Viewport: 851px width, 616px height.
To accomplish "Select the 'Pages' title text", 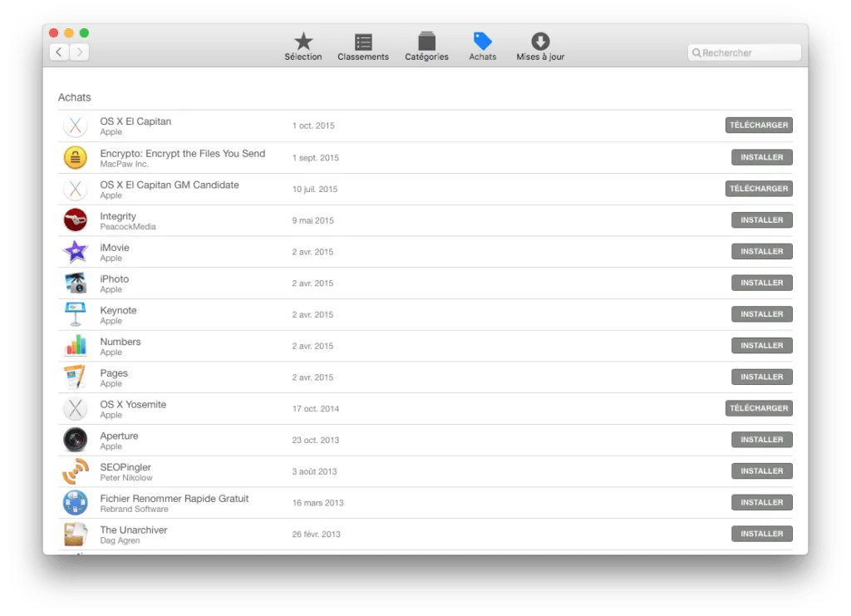I will click(x=114, y=373).
